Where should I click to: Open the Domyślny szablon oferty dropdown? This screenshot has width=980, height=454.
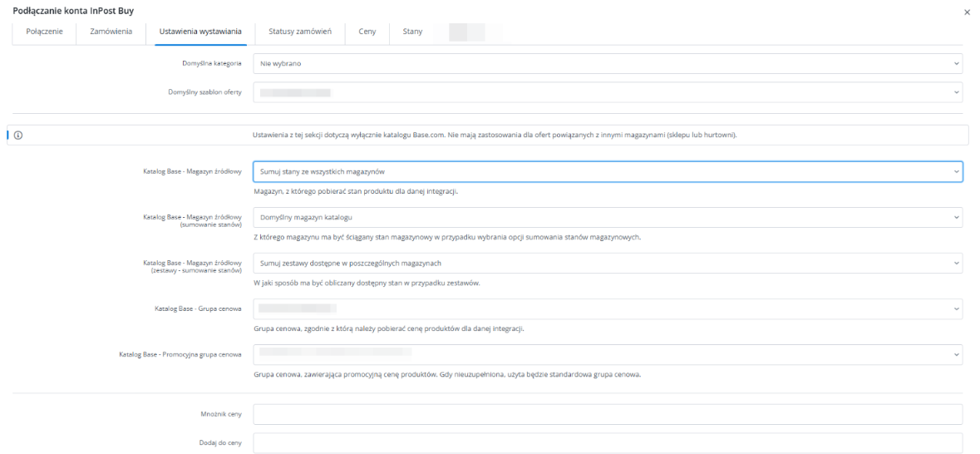pyautogui.click(x=607, y=91)
